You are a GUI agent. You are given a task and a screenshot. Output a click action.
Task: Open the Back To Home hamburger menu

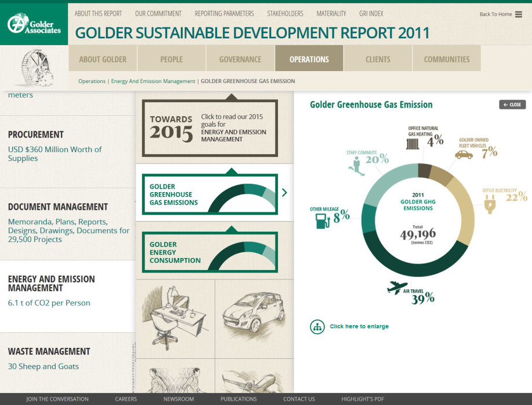[x=518, y=14]
